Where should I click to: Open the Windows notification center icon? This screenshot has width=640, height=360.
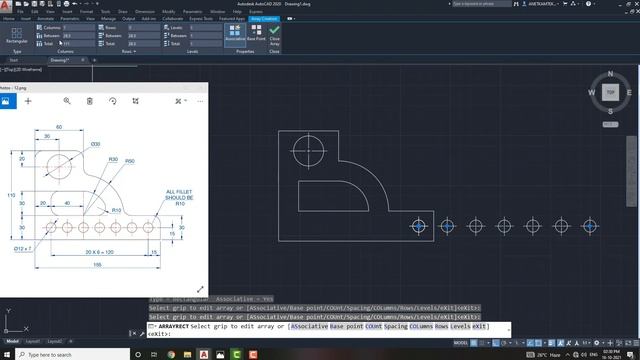[x=631, y=354]
